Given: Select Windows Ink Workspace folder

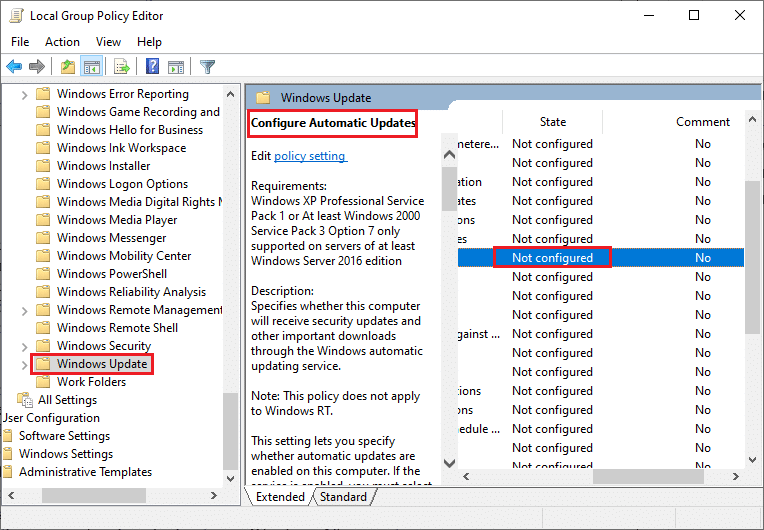Looking at the screenshot, I should click(x=121, y=148).
